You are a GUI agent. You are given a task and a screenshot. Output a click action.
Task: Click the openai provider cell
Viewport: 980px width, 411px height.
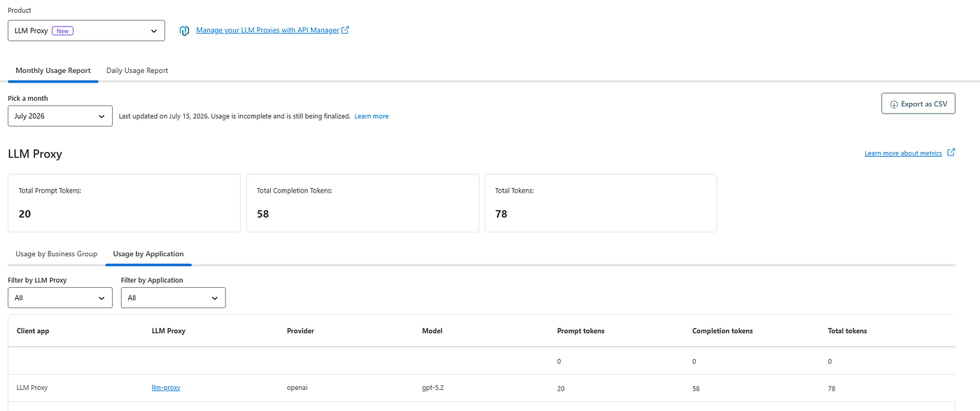coord(297,387)
